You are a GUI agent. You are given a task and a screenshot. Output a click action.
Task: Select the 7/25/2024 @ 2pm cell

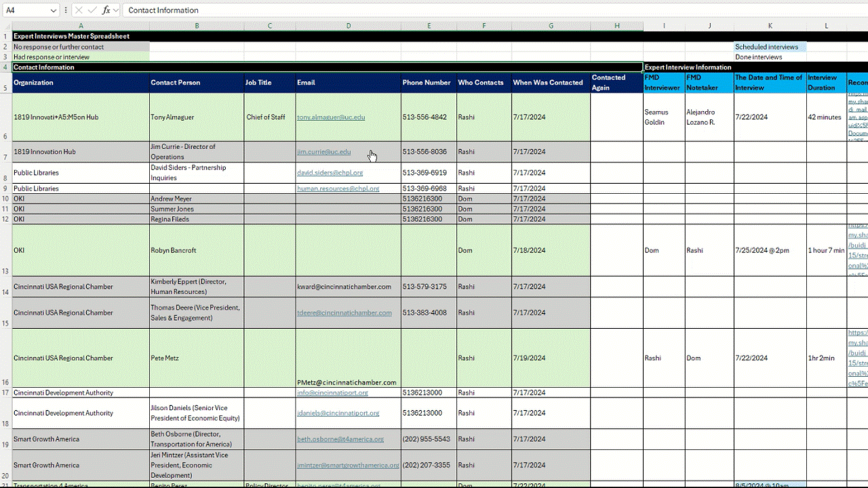(x=770, y=250)
